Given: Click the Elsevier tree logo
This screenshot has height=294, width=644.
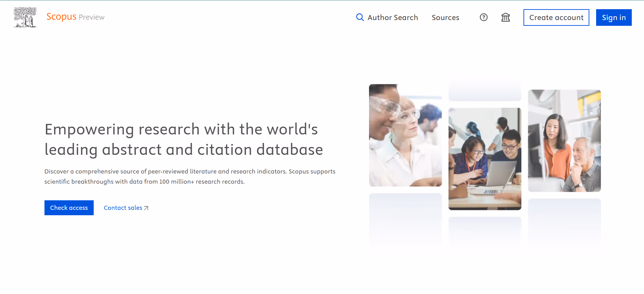Looking at the screenshot, I should 25,17.
